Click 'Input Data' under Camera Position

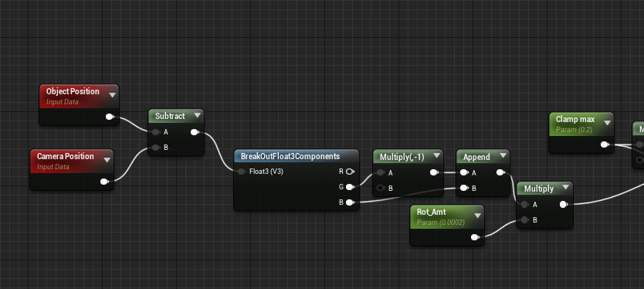pos(53,167)
